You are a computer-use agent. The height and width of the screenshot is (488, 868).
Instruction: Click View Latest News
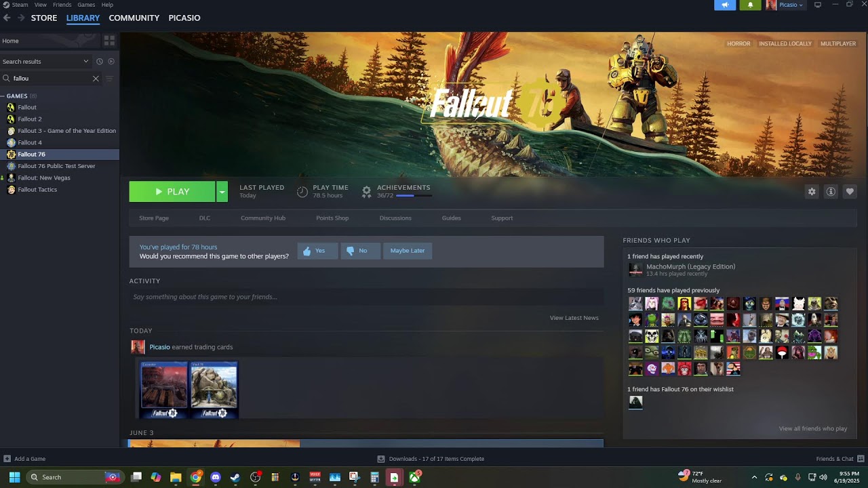click(x=574, y=318)
